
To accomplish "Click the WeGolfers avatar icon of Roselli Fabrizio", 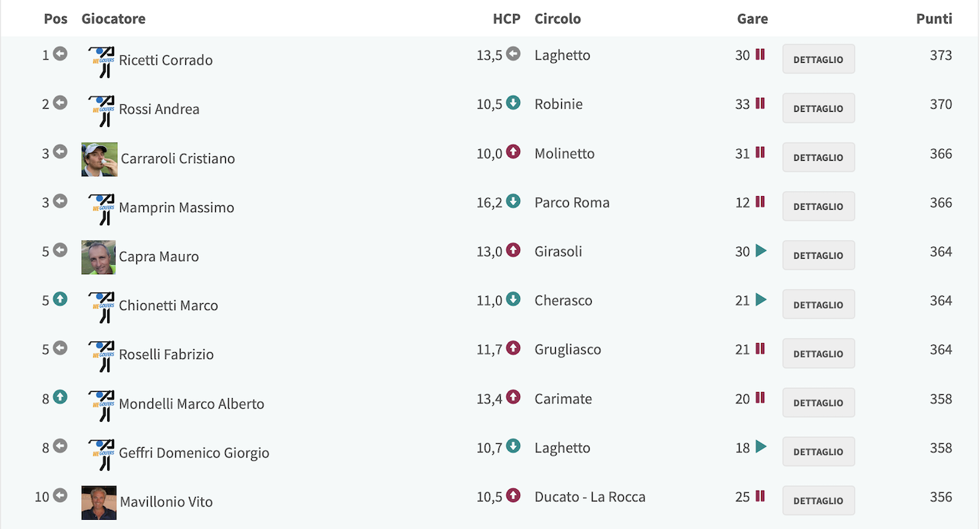I will coord(101,356).
